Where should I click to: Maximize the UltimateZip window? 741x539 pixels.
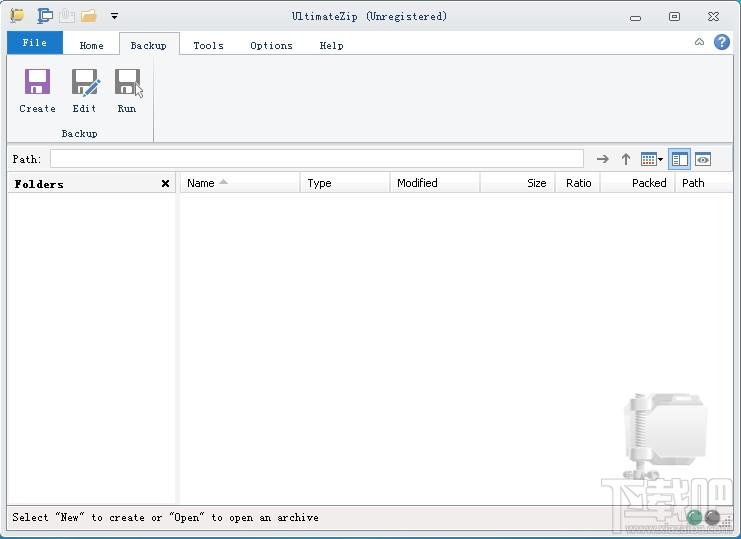point(674,17)
